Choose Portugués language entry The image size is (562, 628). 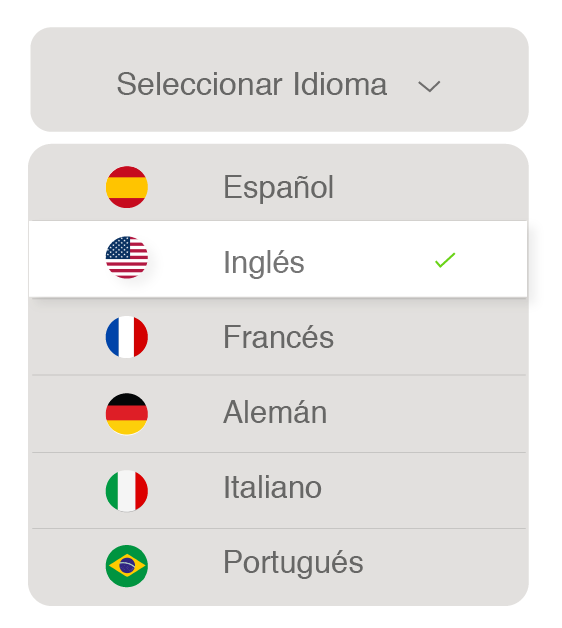click(x=278, y=567)
